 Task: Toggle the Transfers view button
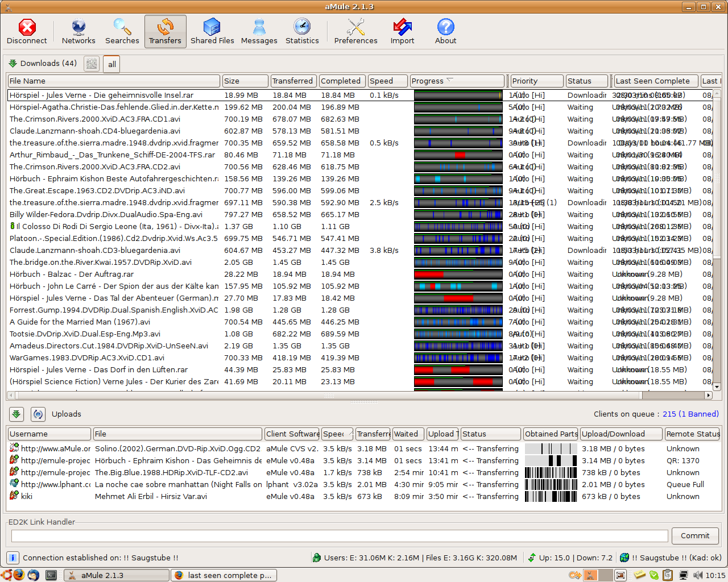(165, 31)
